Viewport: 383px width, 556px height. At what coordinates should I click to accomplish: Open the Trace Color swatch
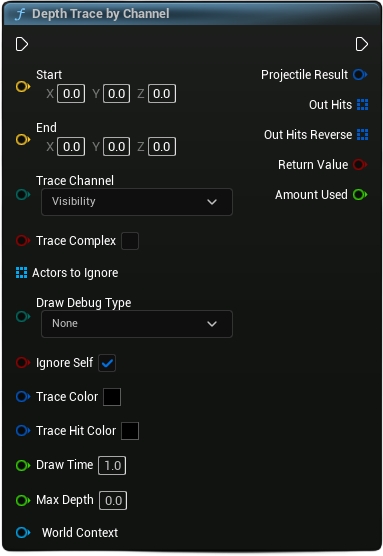(112, 397)
